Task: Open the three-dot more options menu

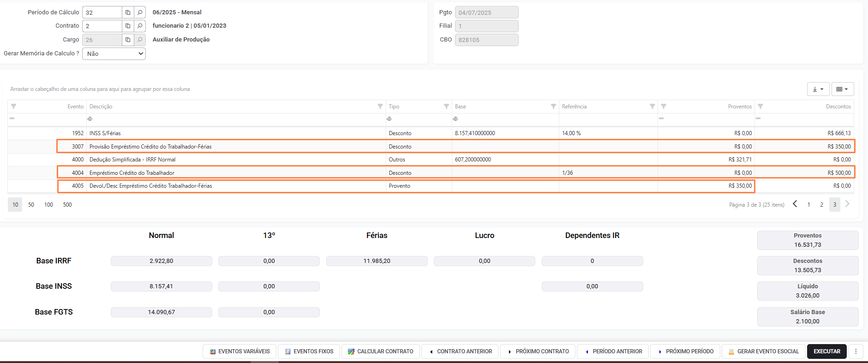Action: coord(856,351)
